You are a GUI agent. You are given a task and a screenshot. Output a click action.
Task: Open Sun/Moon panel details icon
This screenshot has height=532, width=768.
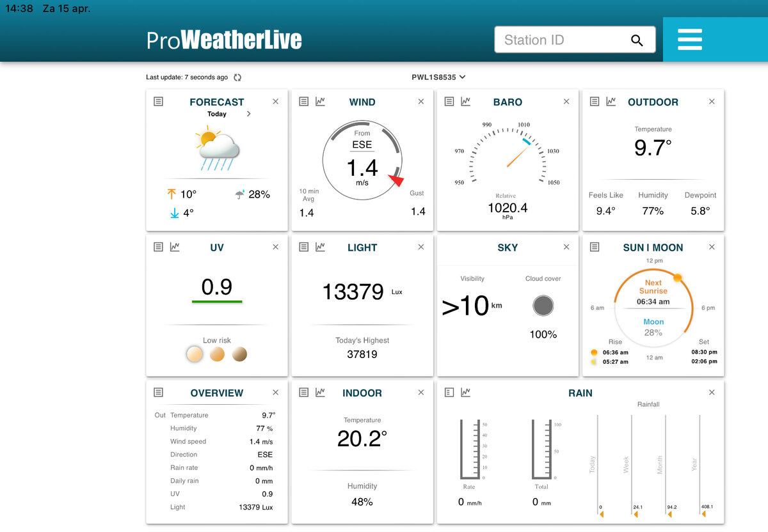pyautogui.click(x=595, y=247)
